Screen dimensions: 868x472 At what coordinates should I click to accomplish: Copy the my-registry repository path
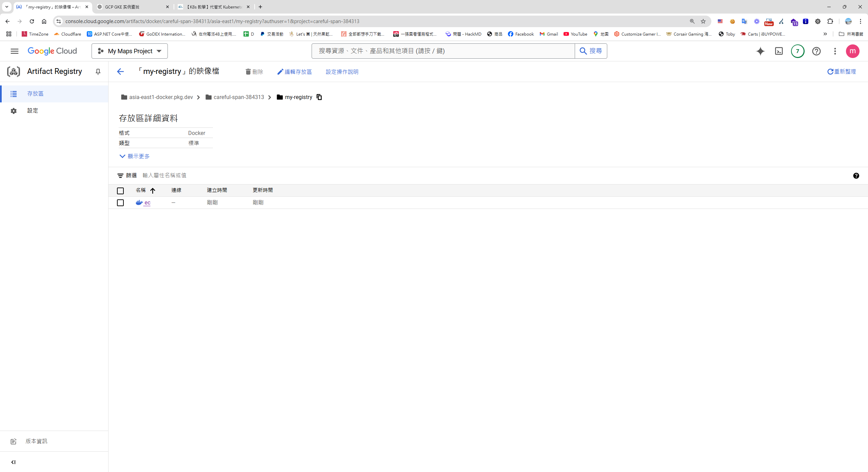pos(319,97)
